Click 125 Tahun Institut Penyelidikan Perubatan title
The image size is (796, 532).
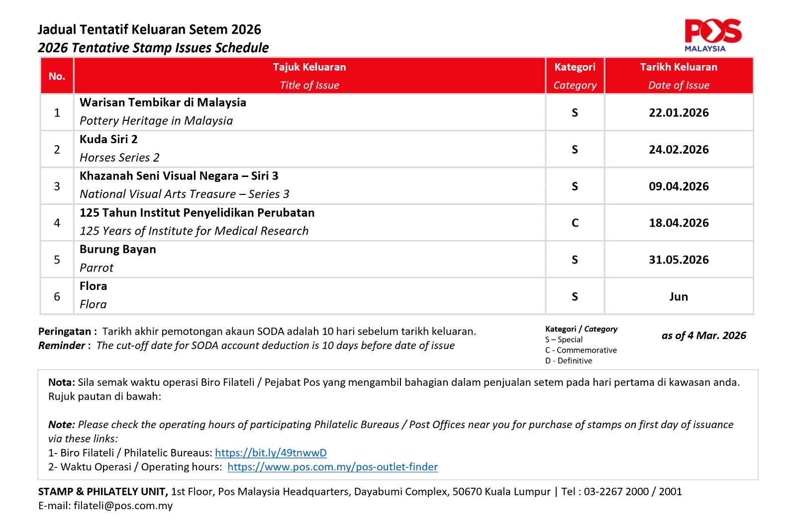point(197,213)
